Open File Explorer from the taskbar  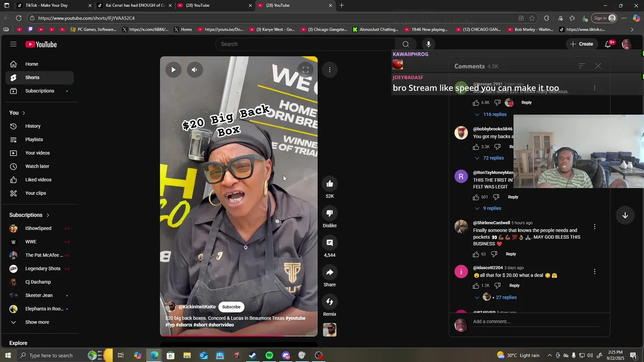point(187,355)
